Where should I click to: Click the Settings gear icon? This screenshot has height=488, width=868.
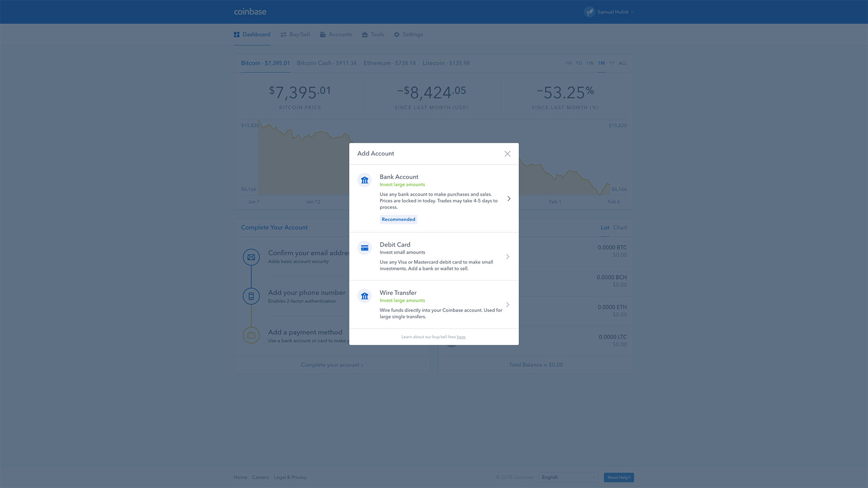(x=397, y=35)
